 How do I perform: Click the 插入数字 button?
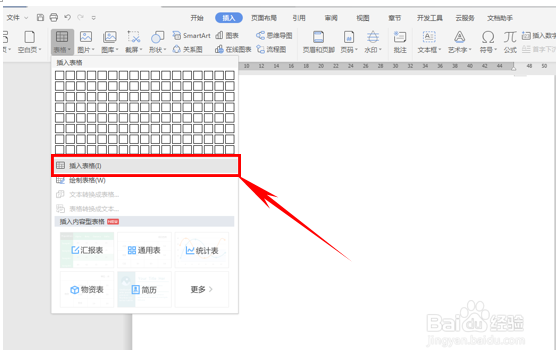click(x=539, y=35)
